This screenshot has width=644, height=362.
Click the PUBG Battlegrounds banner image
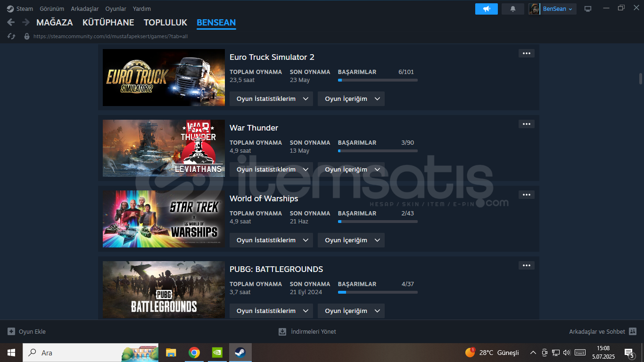click(164, 289)
